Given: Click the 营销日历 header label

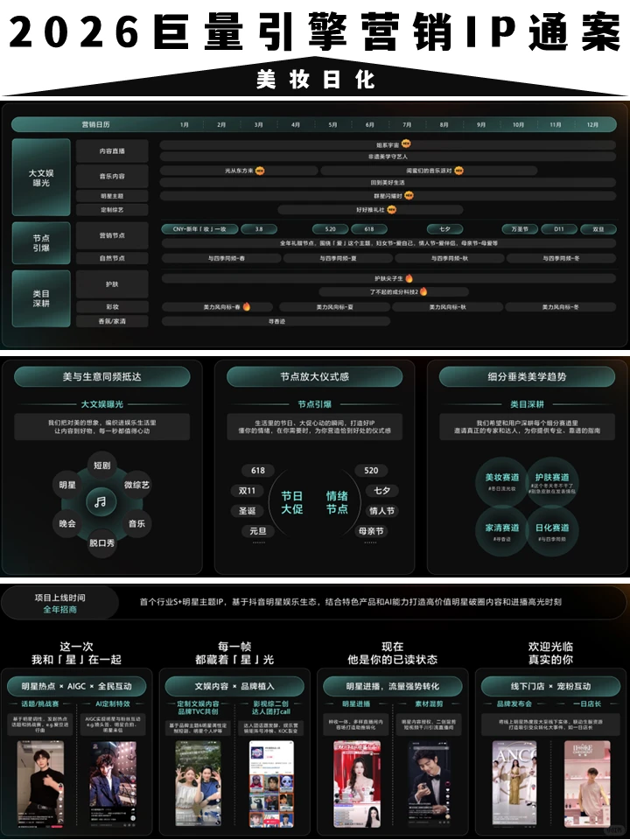Looking at the screenshot, I should [x=95, y=124].
